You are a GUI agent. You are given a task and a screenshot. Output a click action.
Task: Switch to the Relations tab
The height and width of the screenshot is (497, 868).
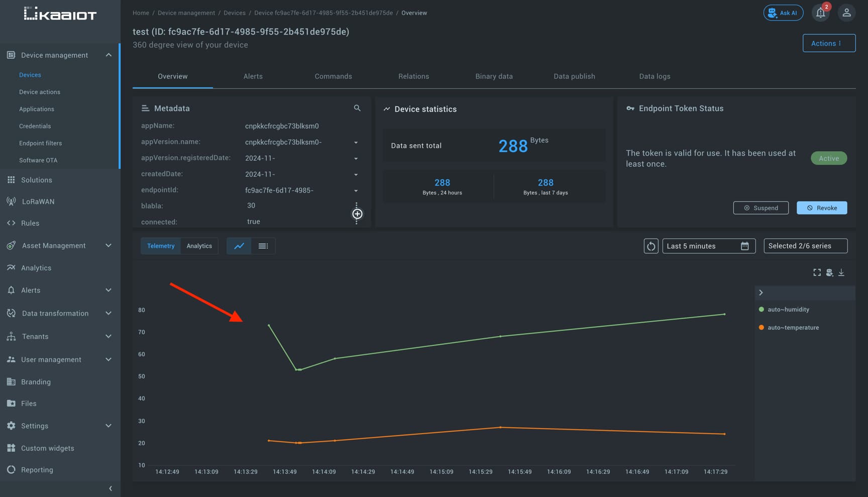click(414, 76)
